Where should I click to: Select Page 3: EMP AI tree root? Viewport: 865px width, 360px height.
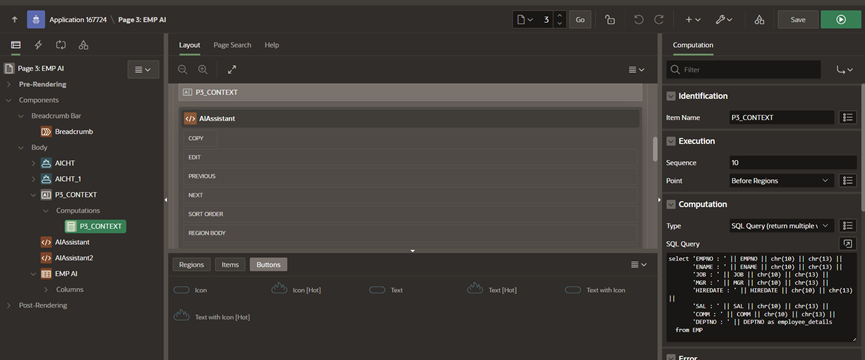pos(41,69)
